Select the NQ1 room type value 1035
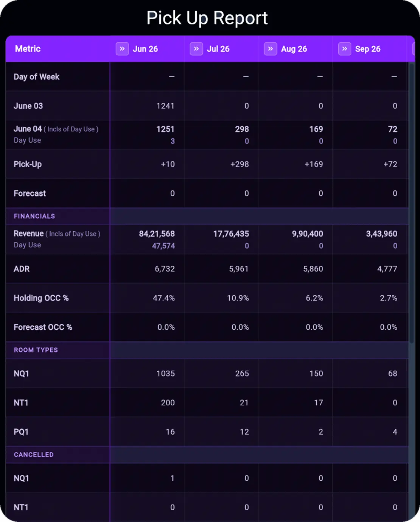The image size is (420, 522). pyautogui.click(x=166, y=374)
